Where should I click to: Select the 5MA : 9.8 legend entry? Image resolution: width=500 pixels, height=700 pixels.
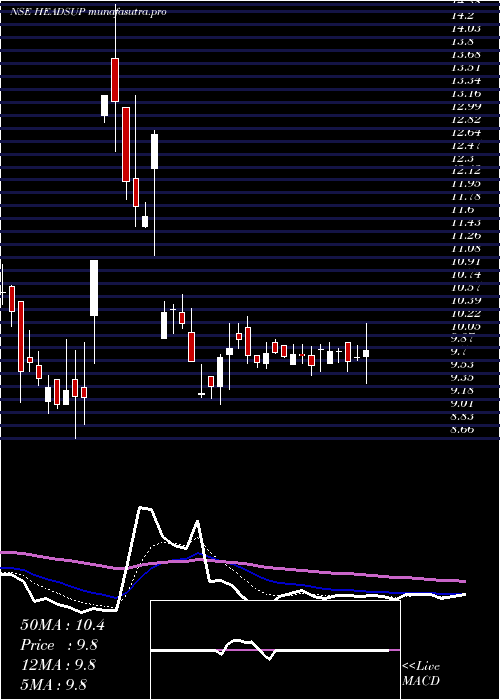click(x=54, y=684)
